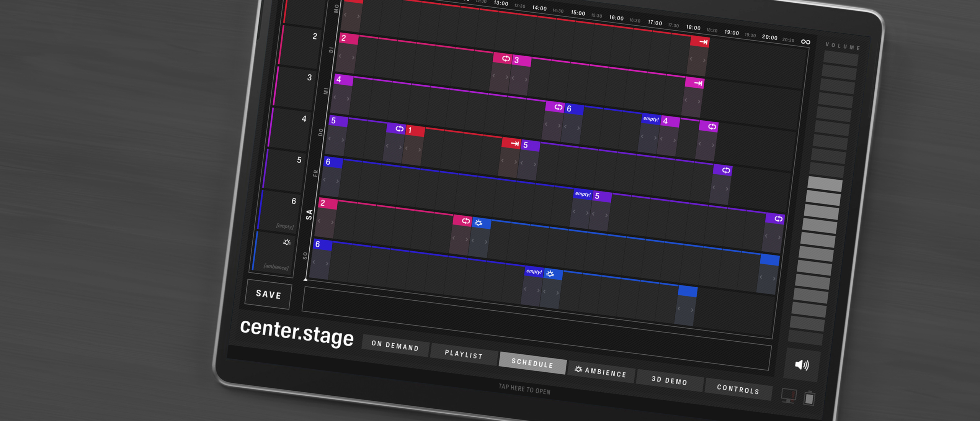Click the empty! marker in MI row

pyautogui.click(x=651, y=119)
